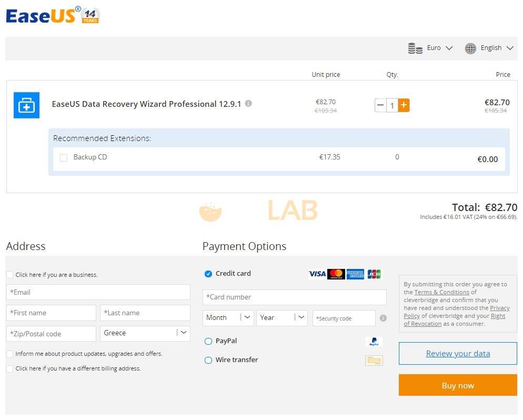Click the Payment Options heading

click(245, 246)
